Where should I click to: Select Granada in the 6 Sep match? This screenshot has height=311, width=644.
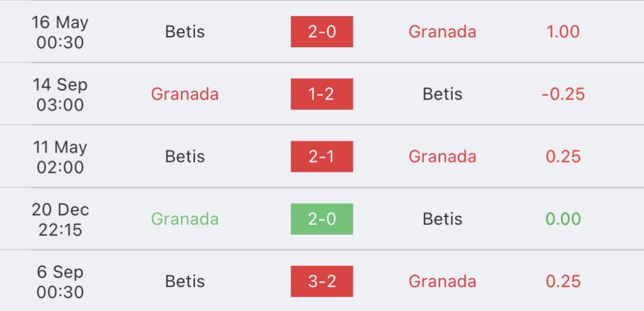coord(442,281)
